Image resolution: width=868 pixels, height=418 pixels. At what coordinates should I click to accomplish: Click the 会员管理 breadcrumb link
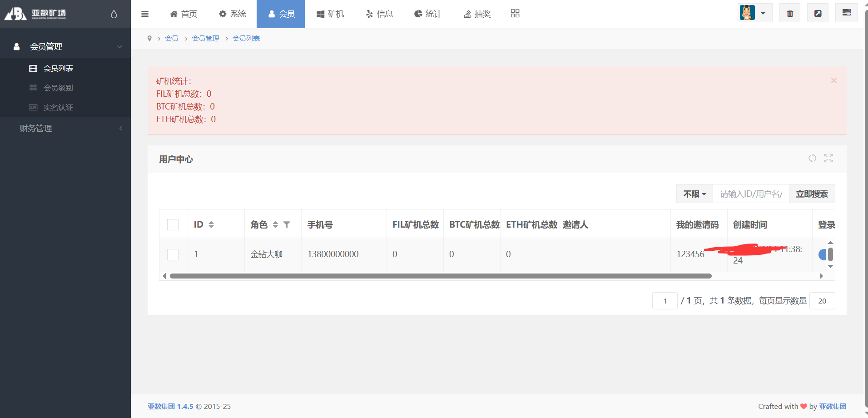pyautogui.click(x=205, y=39)
